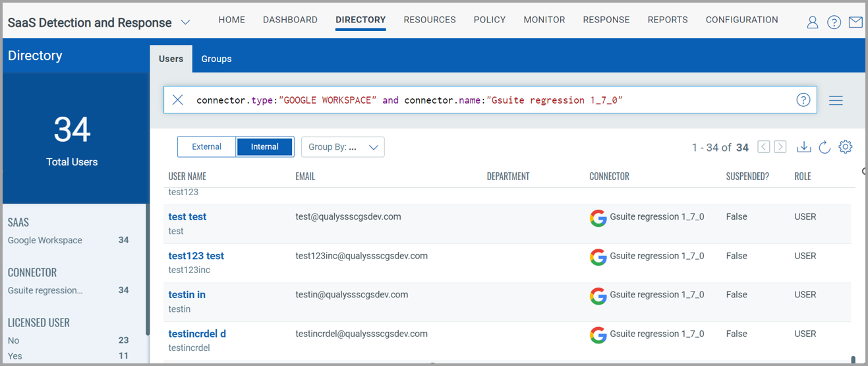Viewport: 868px width, 366px height.
Task: Open the RESOURCES menu
Action: 430,20
